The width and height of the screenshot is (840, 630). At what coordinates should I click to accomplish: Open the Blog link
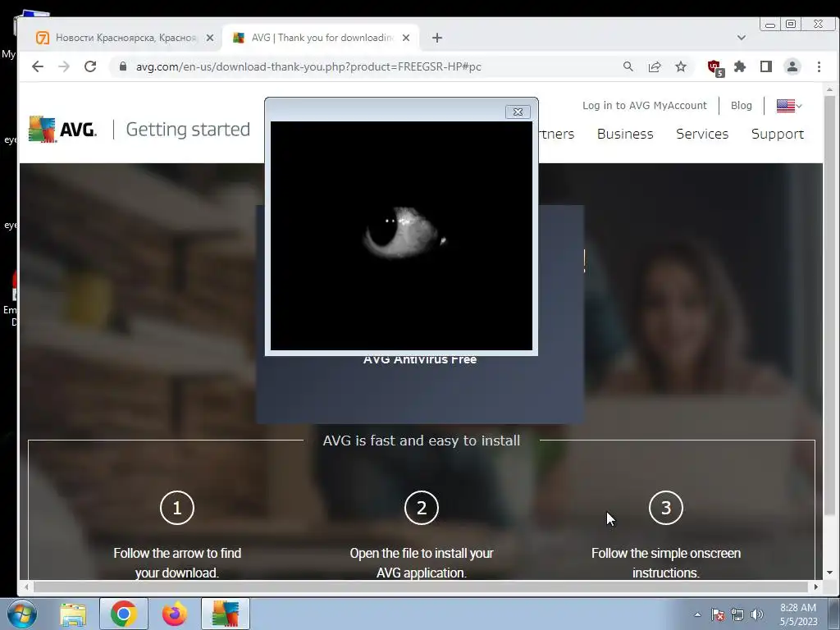742,106
